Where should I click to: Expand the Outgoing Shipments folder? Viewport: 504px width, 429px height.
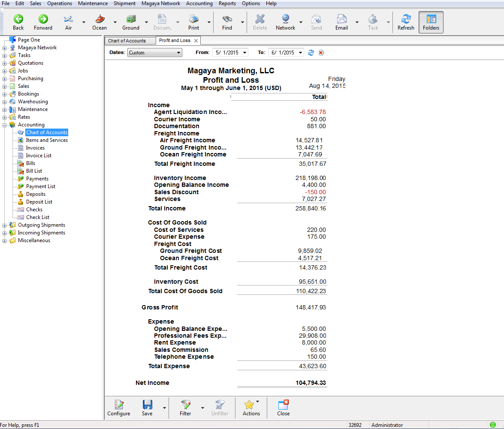[x=4, y=225]
